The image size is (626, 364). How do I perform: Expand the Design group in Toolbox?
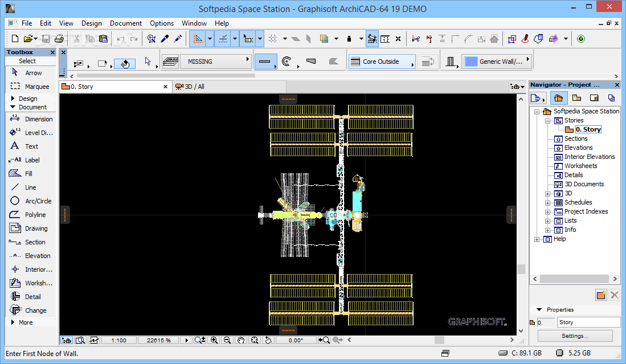(13, 98)
